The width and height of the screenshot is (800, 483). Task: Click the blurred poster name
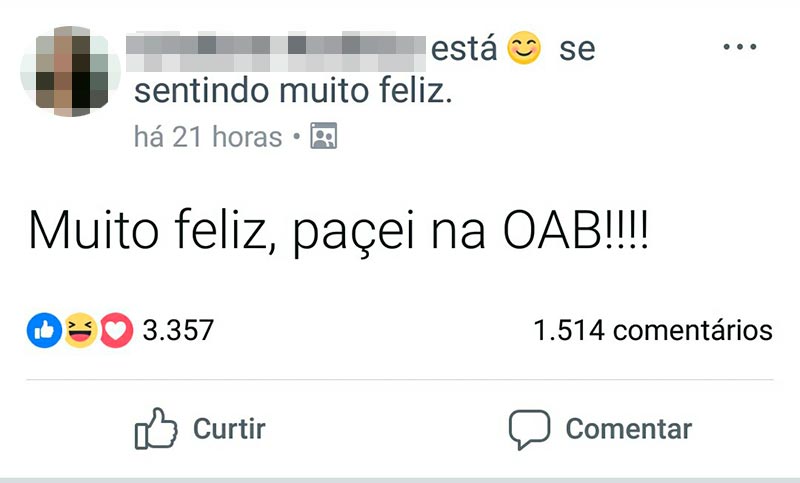coord(277,47)
